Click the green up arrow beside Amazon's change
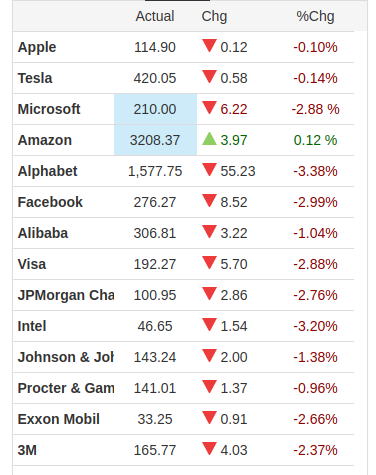Screen dimensions: 376x475 pos(209,139)
